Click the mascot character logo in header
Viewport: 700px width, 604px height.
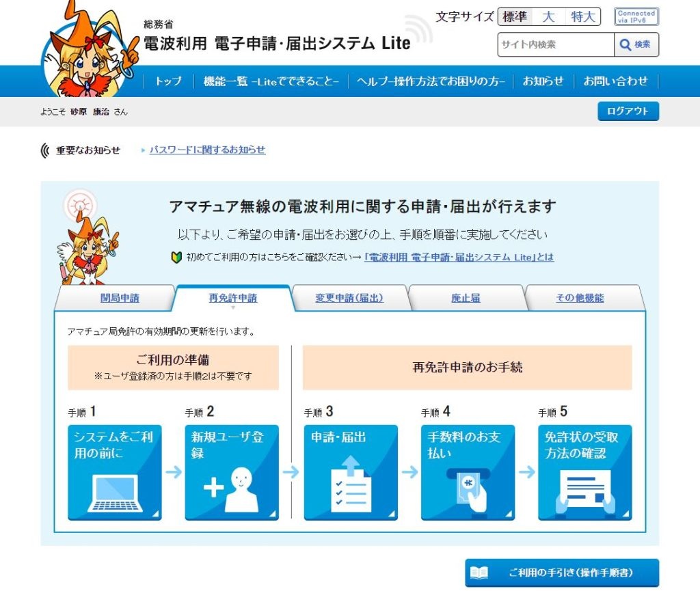tap(89, 51)
